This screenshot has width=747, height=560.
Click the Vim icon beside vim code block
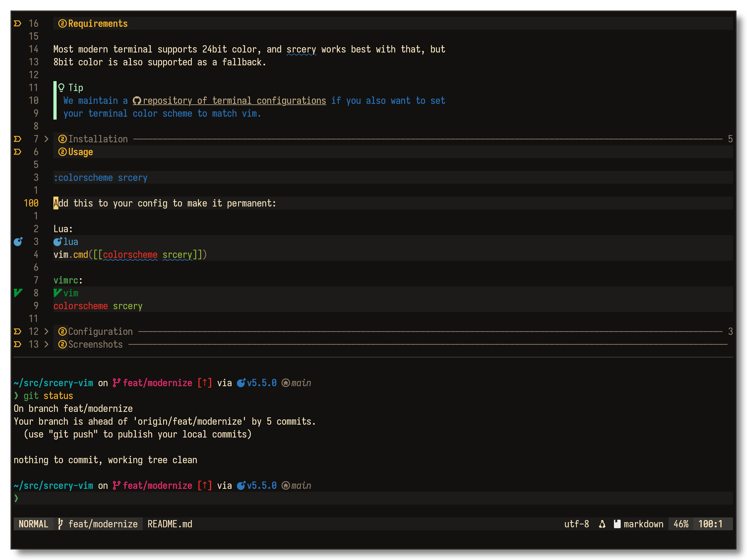[x=57, y=293]
